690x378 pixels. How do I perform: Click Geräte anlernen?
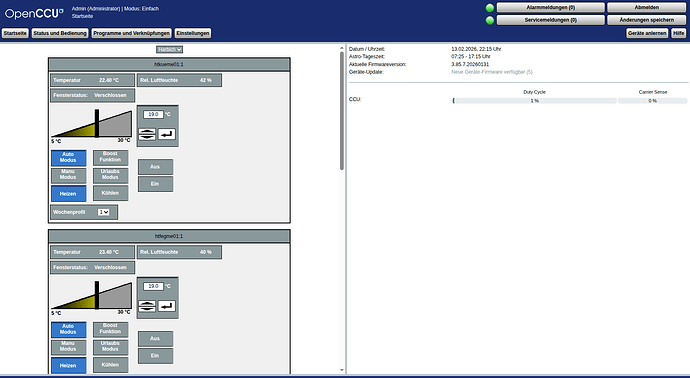coord(647,33)
